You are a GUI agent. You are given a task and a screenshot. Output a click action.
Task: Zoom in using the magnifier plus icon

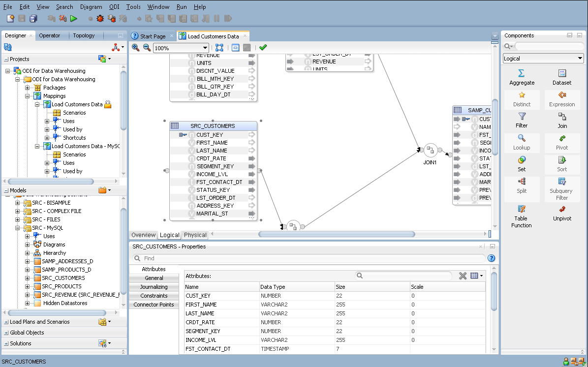[x=135, y=48]
